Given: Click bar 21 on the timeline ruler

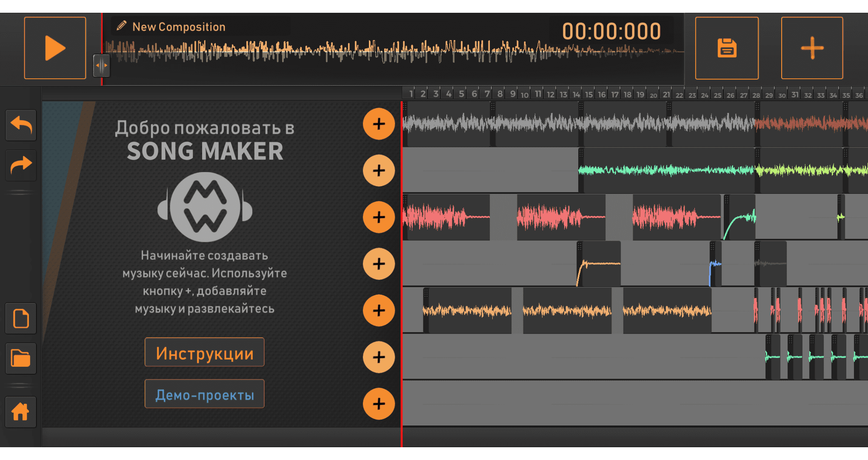Looking at the screenshot, I should [x=666, y=95].
